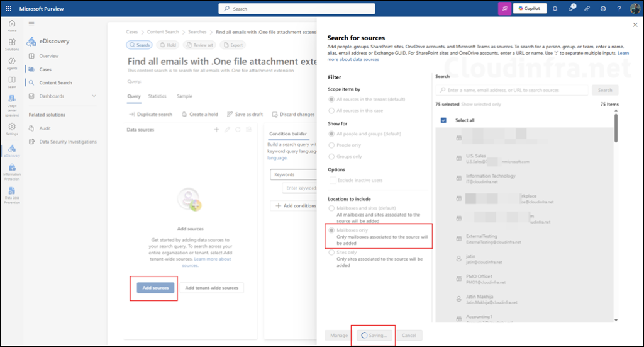Click the top Purview search box
644x347 pixels.
(297, 9)
